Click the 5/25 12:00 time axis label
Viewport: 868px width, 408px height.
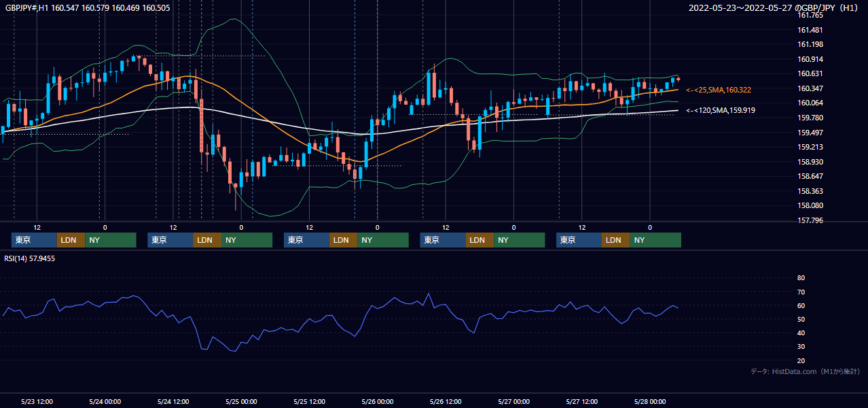click(310, 401)
